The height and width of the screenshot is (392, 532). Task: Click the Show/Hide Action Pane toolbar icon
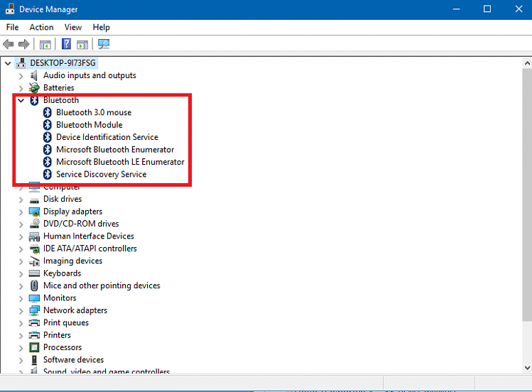tap(82, 44)
